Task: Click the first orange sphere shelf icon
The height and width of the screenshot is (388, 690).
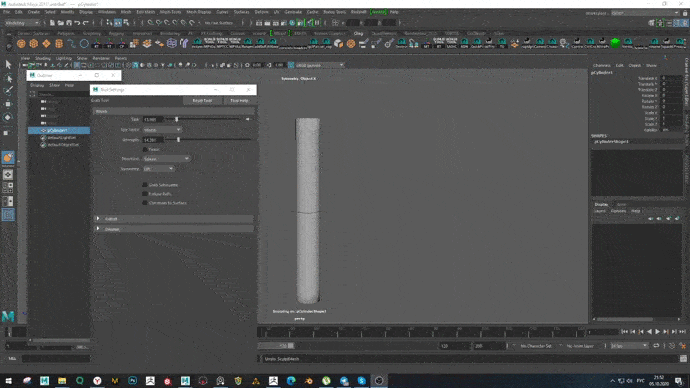Action: pos(21,44)
